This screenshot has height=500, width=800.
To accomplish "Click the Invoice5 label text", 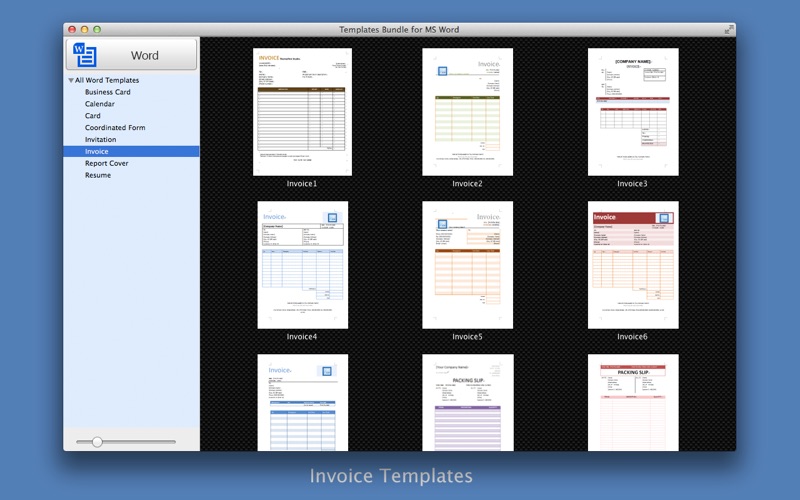I will click(467, 337).
